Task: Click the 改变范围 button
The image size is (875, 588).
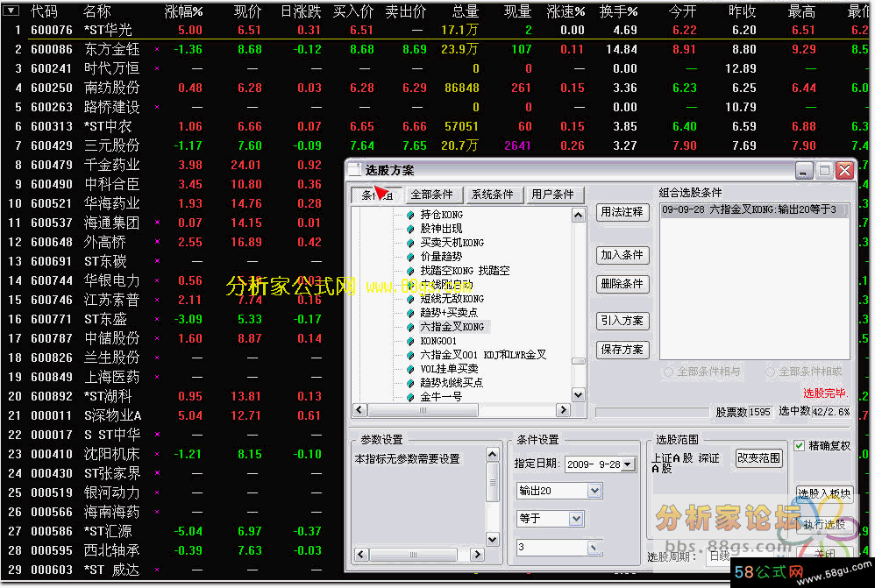Action: (x=758, y=458)
